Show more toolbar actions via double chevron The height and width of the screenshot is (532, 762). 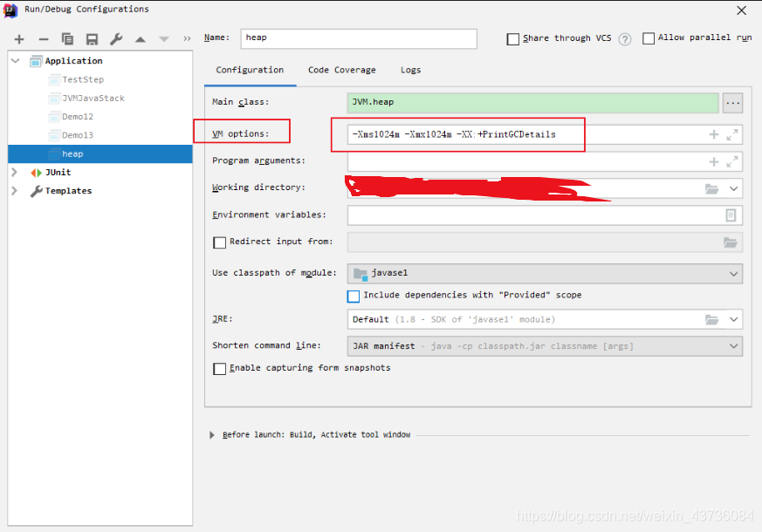click(187, 39)
